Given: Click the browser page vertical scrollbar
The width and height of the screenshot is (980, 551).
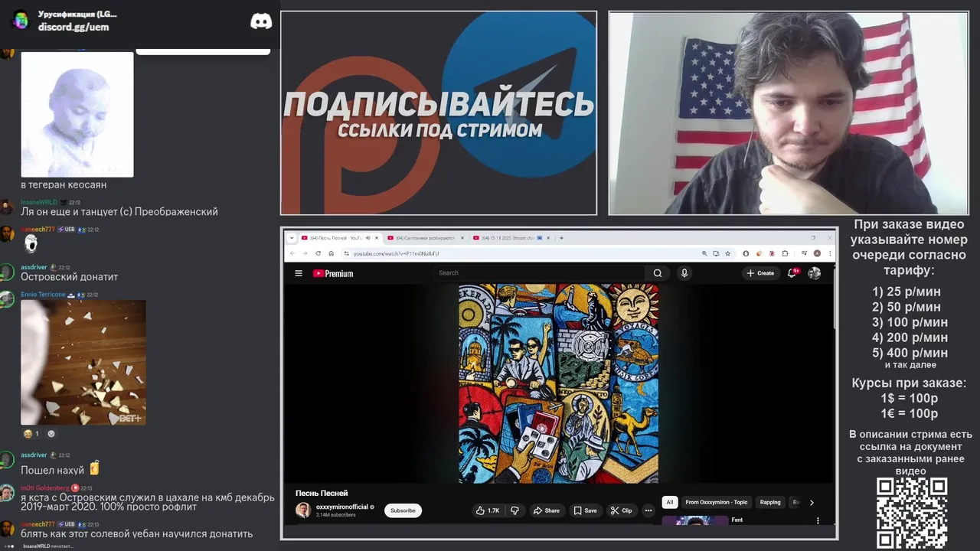Looking at the screenshot, I should (833, 298).
